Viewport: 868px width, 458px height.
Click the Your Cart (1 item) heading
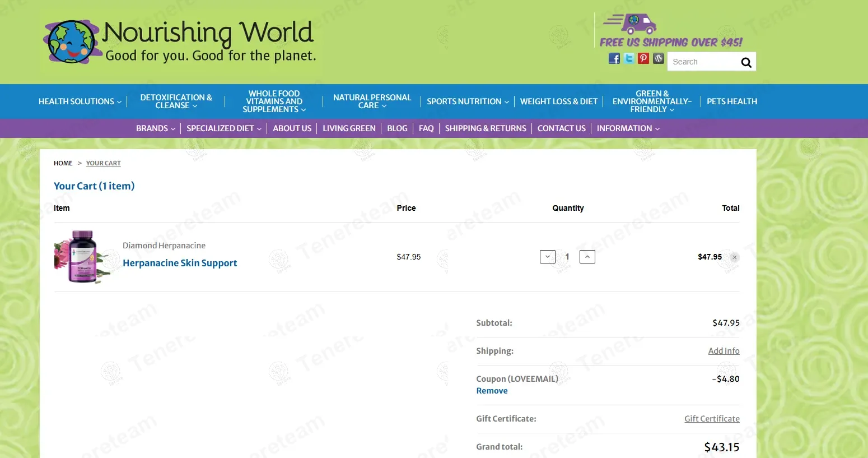click(94, 186)
